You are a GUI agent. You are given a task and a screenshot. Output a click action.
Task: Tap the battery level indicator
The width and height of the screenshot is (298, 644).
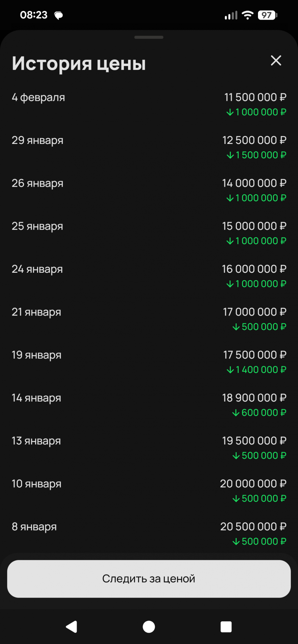pyautogui.click(x=267, y=15)
